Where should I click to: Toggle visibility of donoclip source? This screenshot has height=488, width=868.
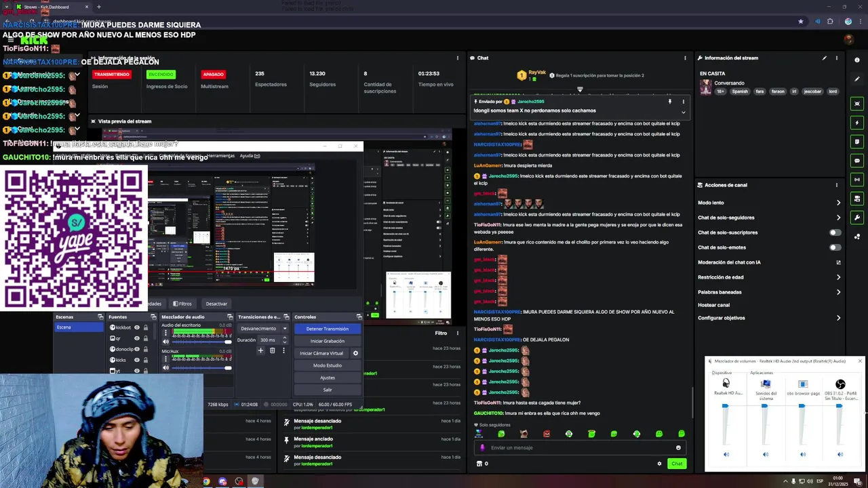[x=137, y=349]
